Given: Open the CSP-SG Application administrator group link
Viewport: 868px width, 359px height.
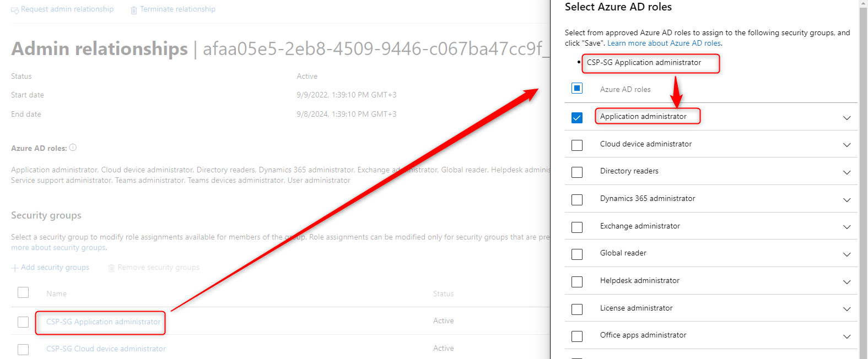Looking at the screenshot, I should pyautogui.click(x=103, y=322).
